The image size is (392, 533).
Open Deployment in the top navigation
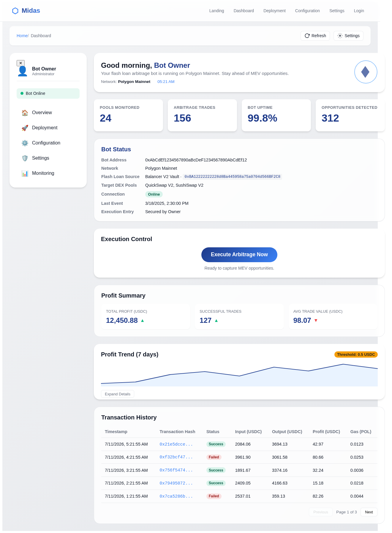(x=274, y=11)
